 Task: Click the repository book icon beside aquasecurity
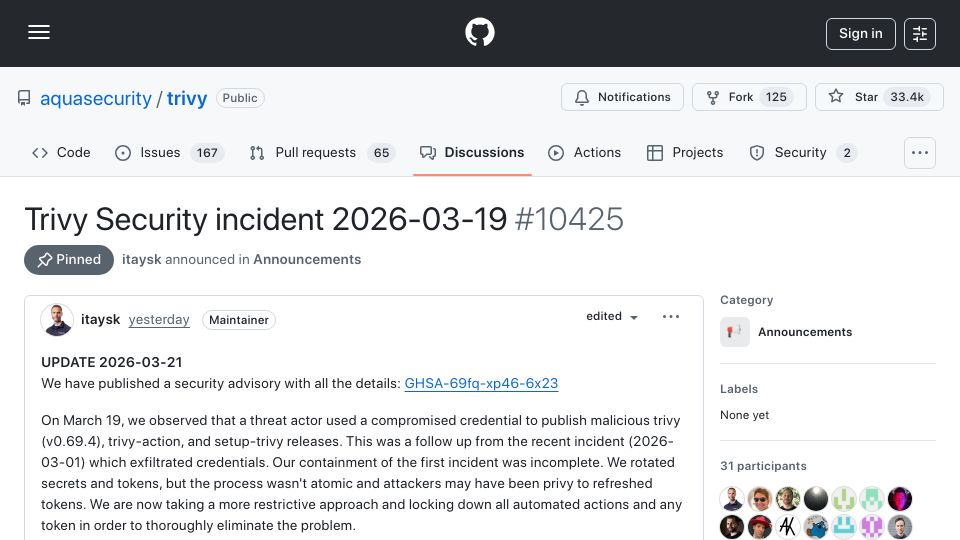point(24,98)
